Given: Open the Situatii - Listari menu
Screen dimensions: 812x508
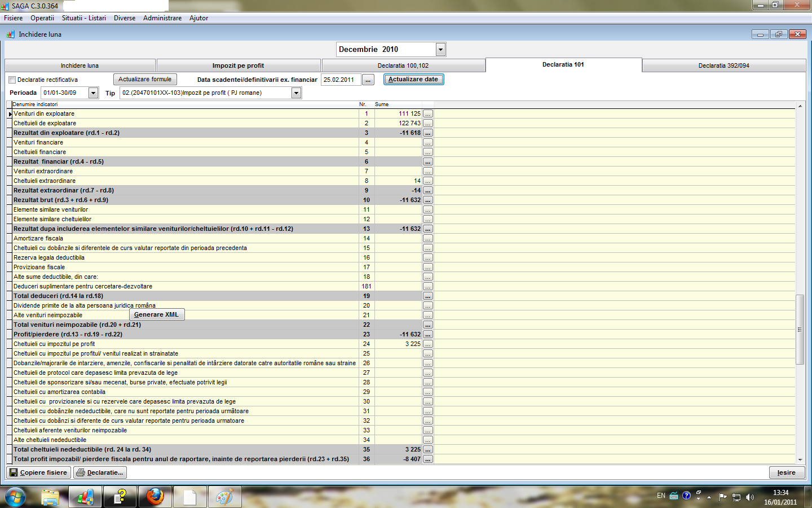Looking at the screenshot, I should pyautogui.click(x=84, y=18).
